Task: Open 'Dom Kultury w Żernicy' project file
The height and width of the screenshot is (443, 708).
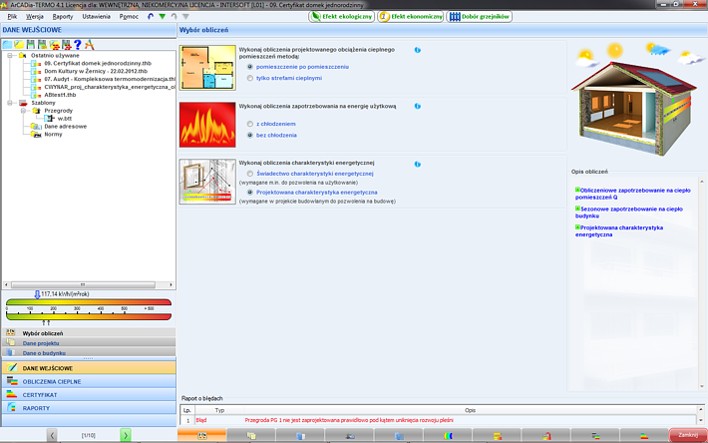Action: 96,71
